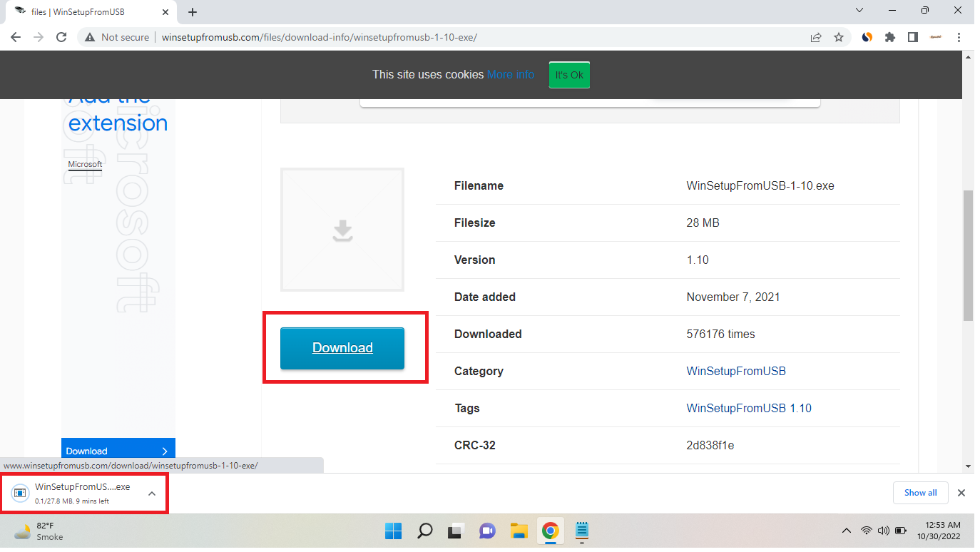The width and height of the screenshot is (980, 552).
Task: Open the Extensions puzzle piece icon
Action: coord(890,37)
